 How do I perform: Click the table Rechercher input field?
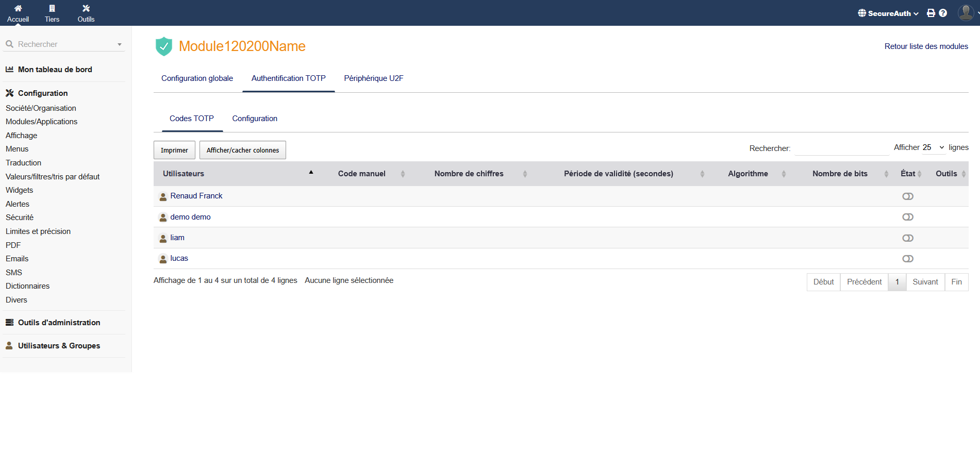tap(842, 148)
